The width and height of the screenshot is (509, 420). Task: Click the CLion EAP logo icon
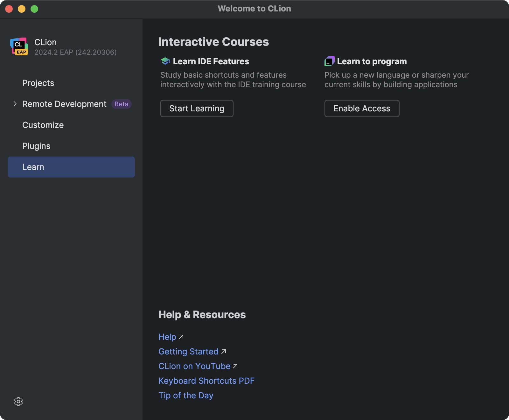(x=20, y=46)
